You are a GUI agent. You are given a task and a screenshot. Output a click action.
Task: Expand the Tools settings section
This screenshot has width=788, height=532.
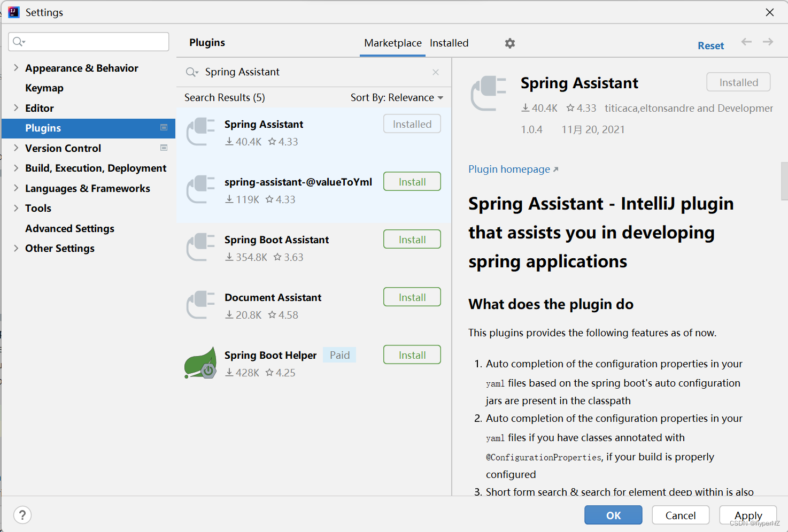coord(16,208)
